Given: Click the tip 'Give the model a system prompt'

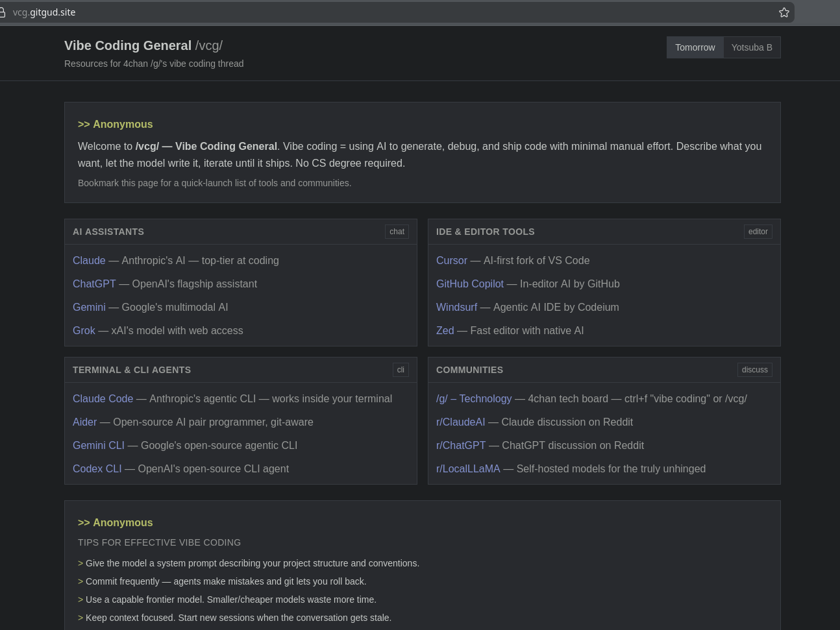Looking at the screenshot, I should [x=249, y=563].
